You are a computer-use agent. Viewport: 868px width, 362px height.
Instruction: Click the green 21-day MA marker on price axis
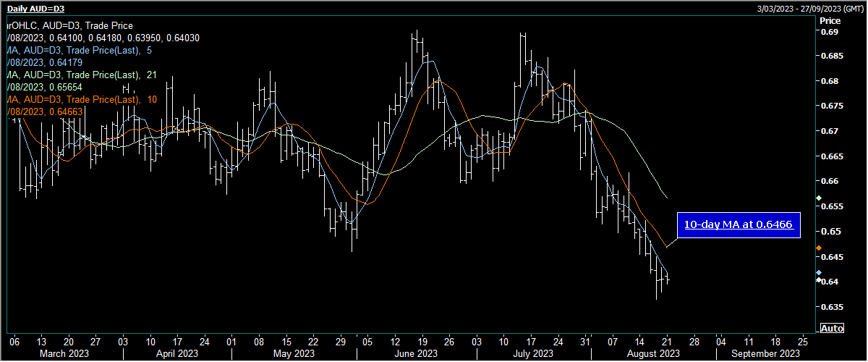[x=818, y=198]
